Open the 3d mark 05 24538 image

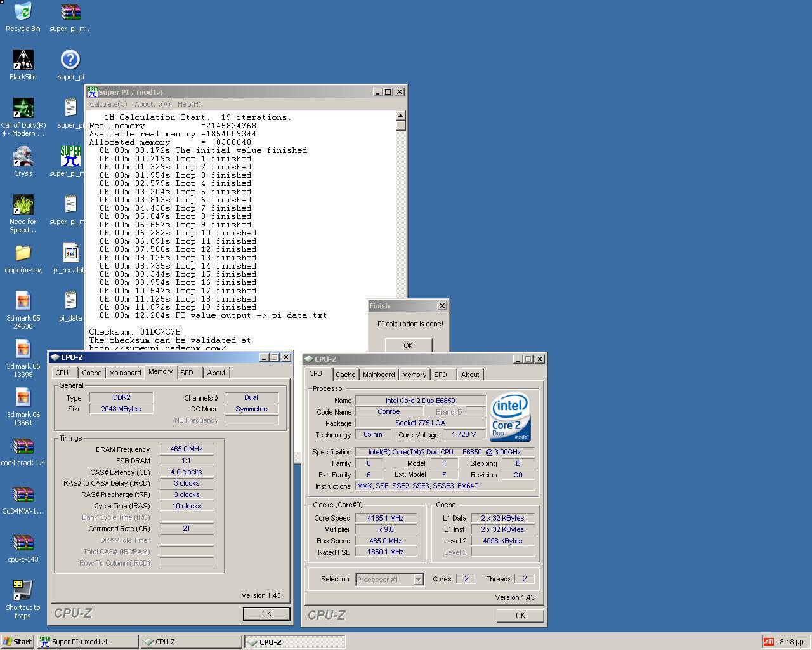click(23, 301)
